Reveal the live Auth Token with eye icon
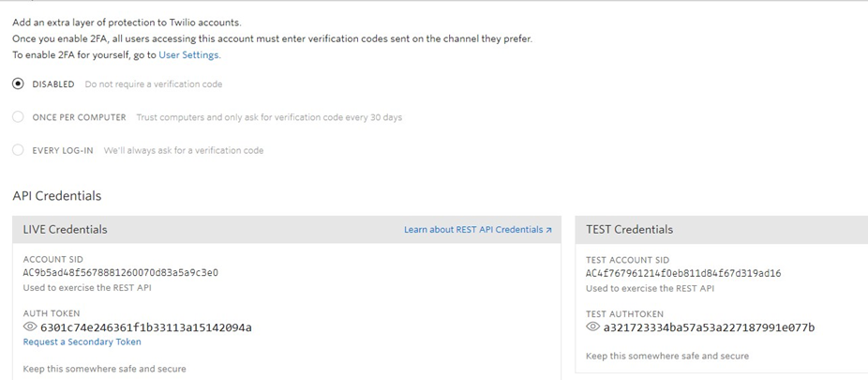Image resolution: width=868 pixels, height=380 pixels. 30,327
